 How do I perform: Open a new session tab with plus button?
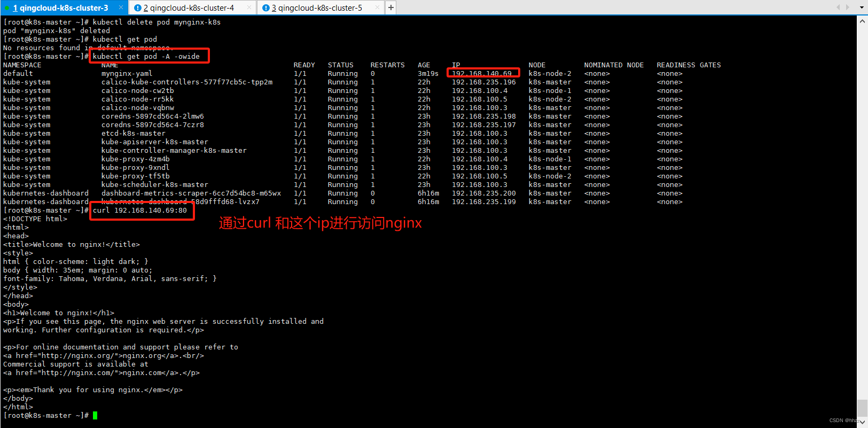click(391, 7)
